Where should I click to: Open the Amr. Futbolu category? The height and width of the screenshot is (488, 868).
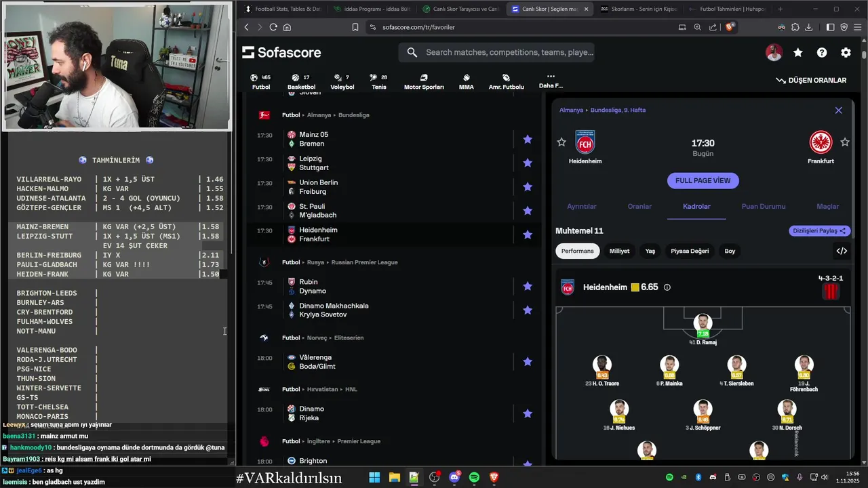[x=506, y=82]
